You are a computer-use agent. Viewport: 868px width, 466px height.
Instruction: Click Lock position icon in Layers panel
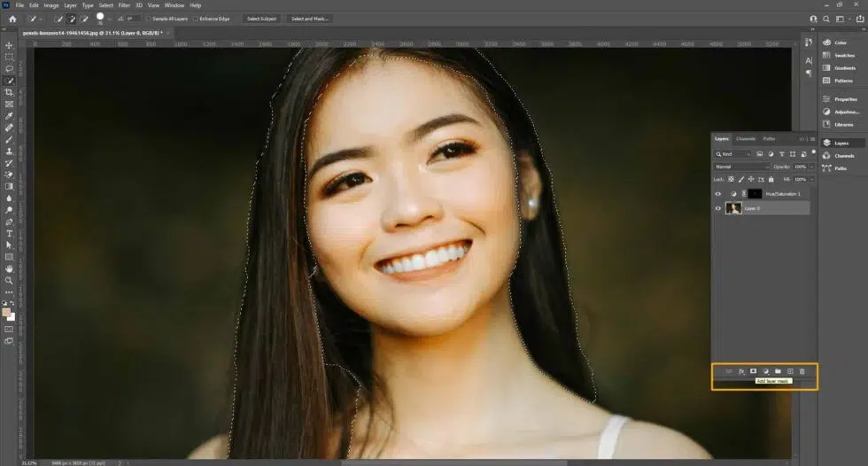pos(751,179)
